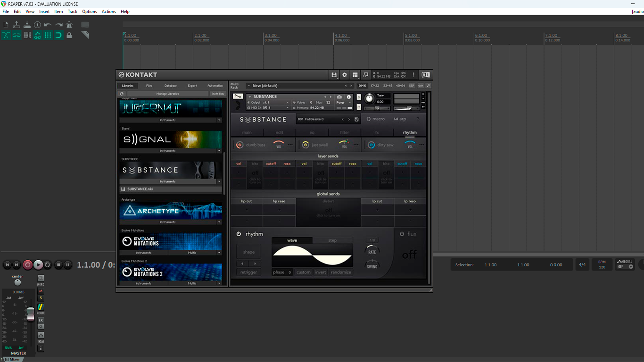Click the New Project icon in REAPER toolbar
The image size is (644, 362).
6,25
